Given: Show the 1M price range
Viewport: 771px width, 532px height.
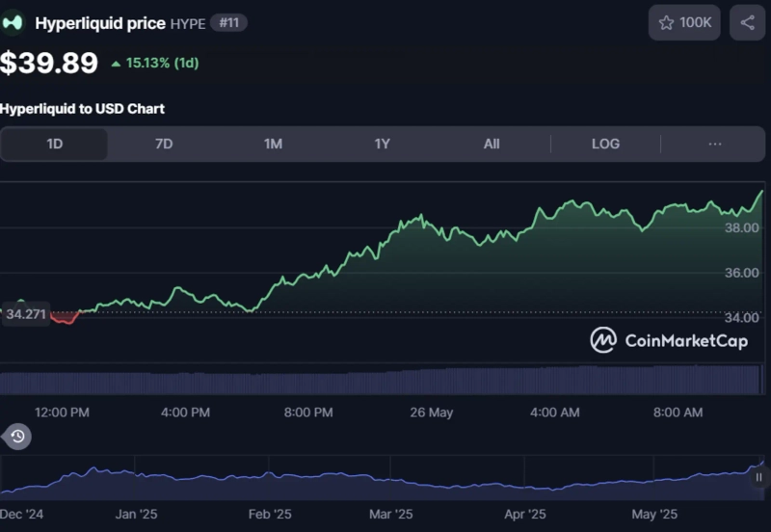Looking at the screenshot, I should tap(273, 144).
